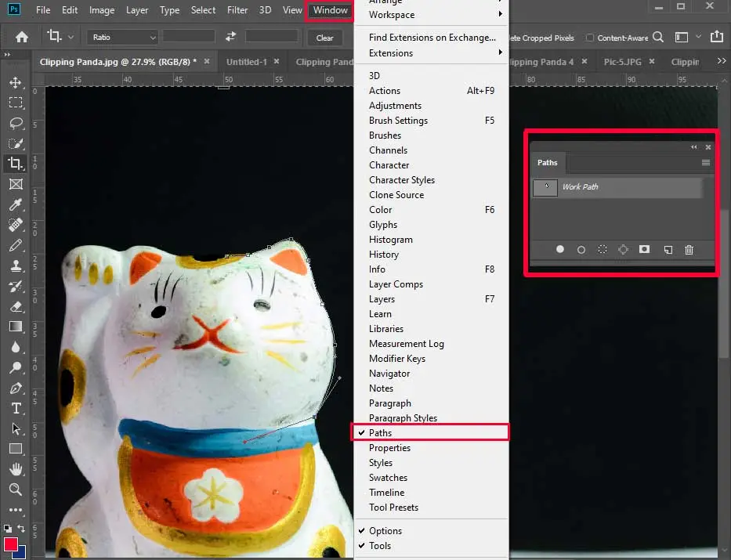
Task: Open the Edit Toolbar three-dots button
Action: click(x=16, y=510)
